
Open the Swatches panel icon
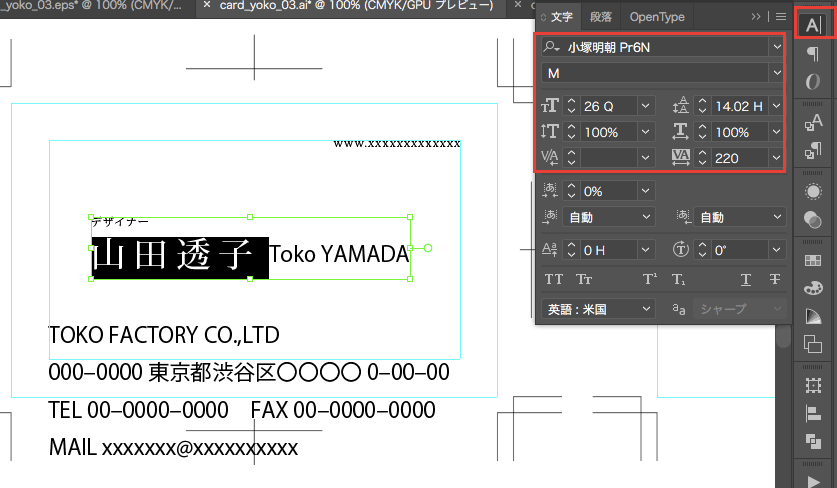pos(813,261)
